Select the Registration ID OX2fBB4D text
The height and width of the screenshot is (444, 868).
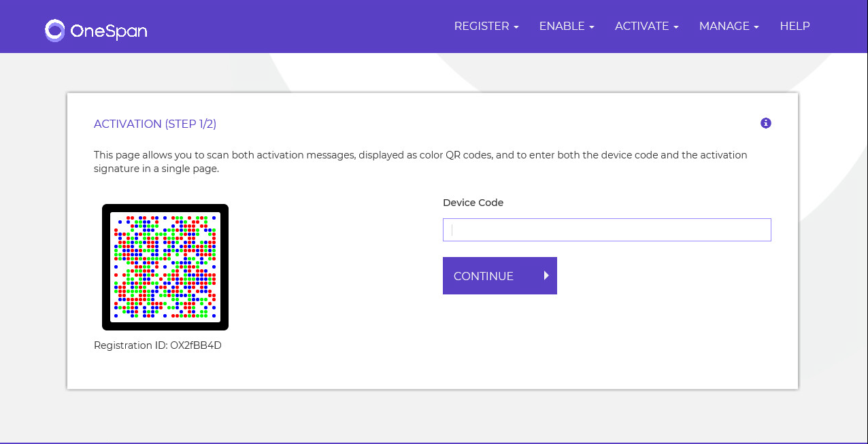tap(158, 345)
